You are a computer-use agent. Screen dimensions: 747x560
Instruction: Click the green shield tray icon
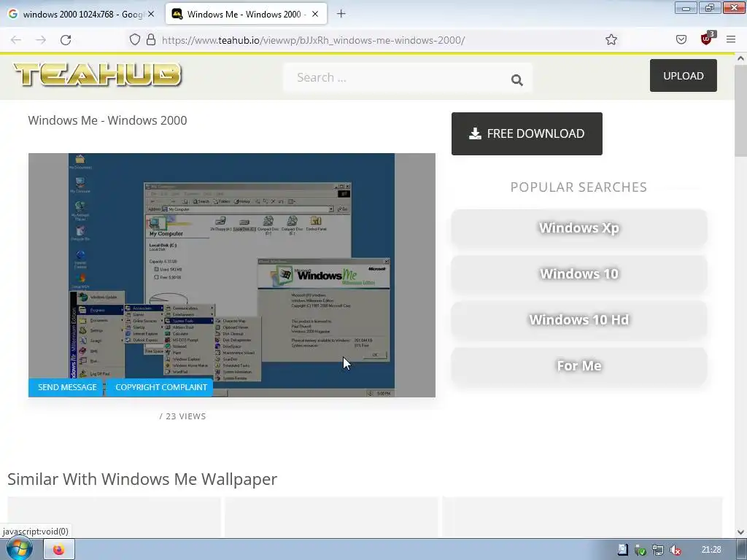click(640, 550)
